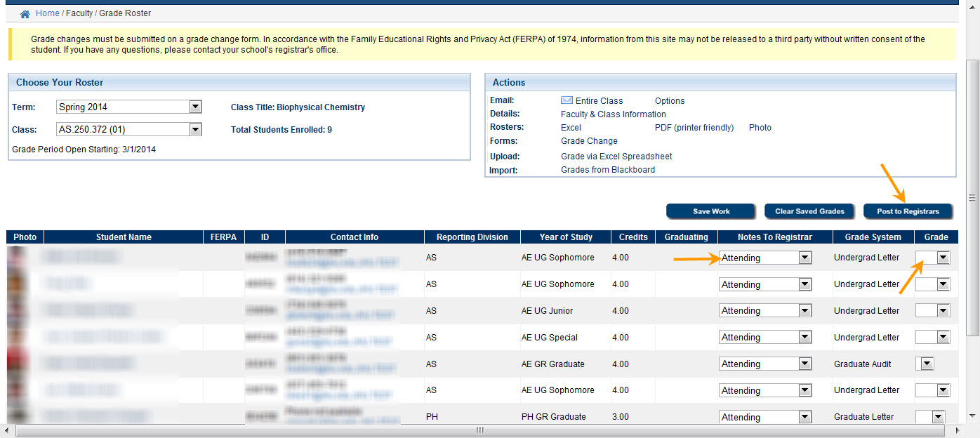Click the Reporting Division column header
The height and width of the screenshot is (438, 980).
tap(472, 237)
